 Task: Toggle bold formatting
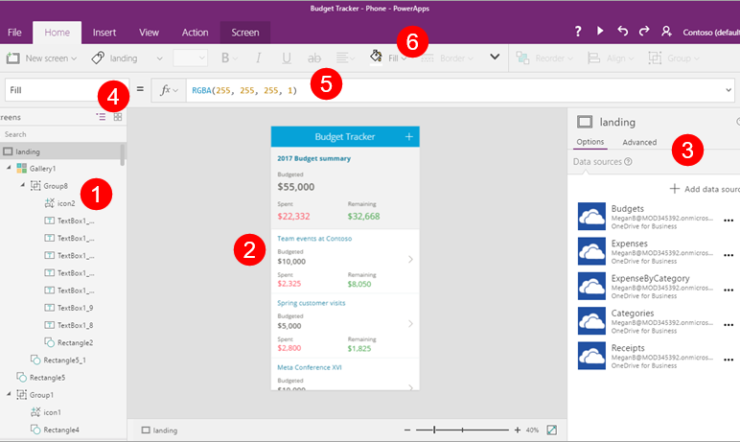click(x=228, y=58)
